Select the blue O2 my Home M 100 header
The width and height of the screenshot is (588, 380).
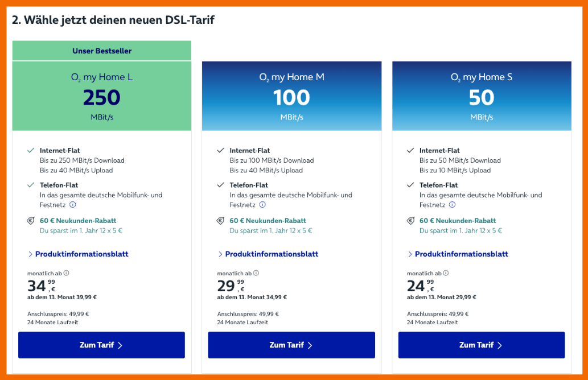click(291, 96)
